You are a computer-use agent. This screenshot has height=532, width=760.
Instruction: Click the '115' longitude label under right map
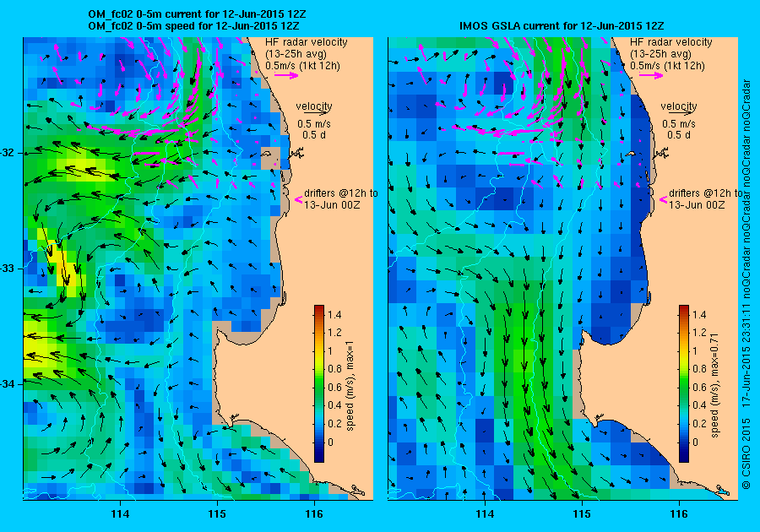pyautogui.click(x=582, y=513)
